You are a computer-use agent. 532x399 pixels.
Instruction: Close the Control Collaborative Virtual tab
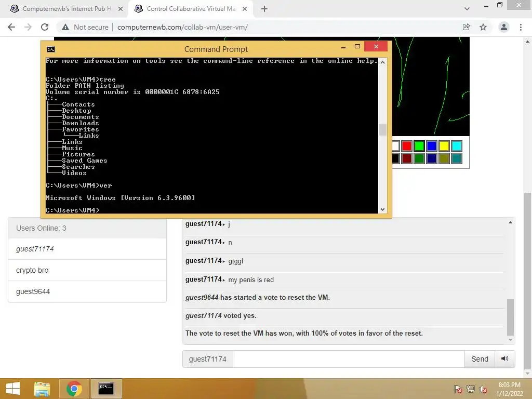[245, 9]
